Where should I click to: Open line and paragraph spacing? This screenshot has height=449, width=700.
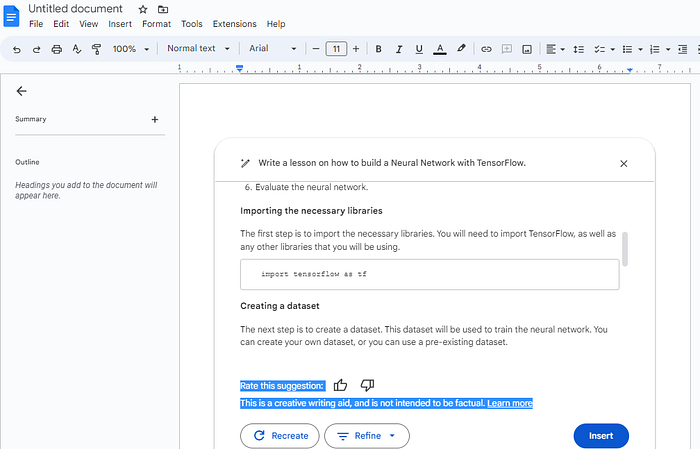[579, 49]
